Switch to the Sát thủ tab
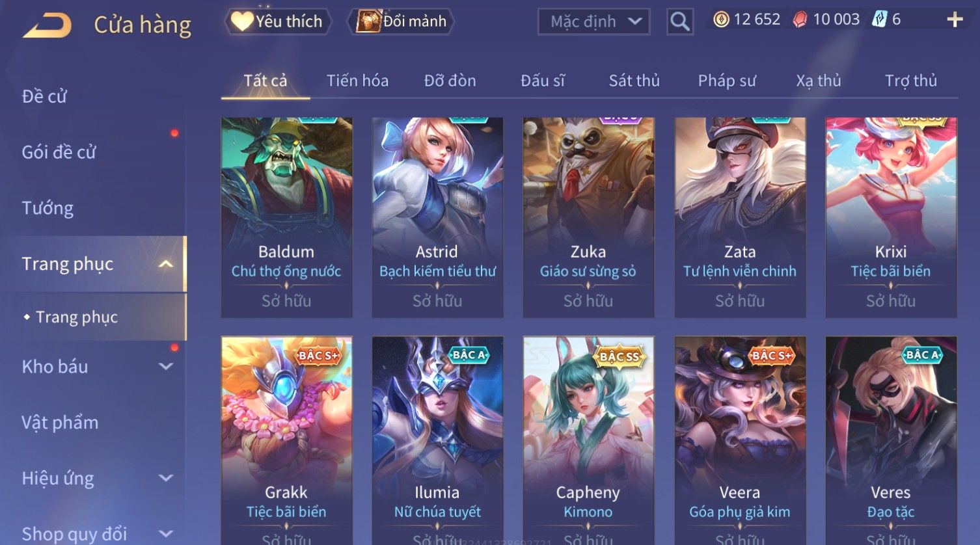 tap(634, 81)
